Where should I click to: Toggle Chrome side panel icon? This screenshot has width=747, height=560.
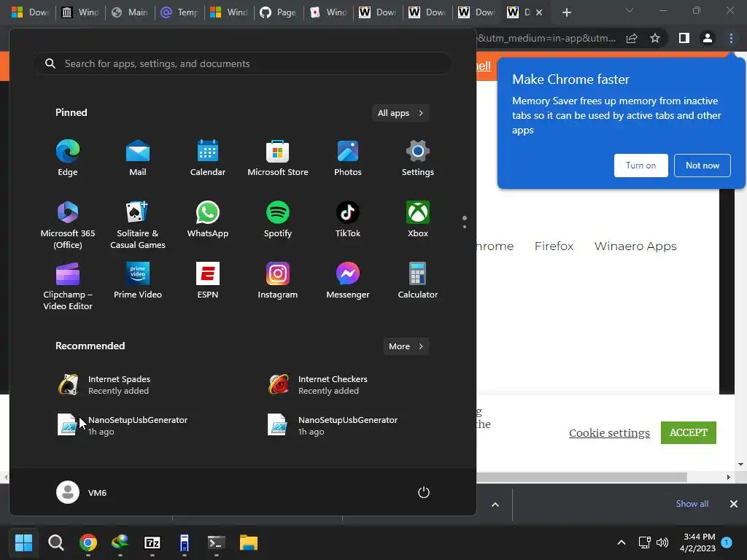click(684, 38)
